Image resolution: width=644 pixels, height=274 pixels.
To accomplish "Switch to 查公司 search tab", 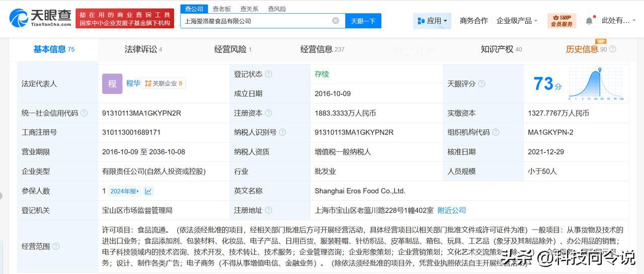I will click(194, 9).
